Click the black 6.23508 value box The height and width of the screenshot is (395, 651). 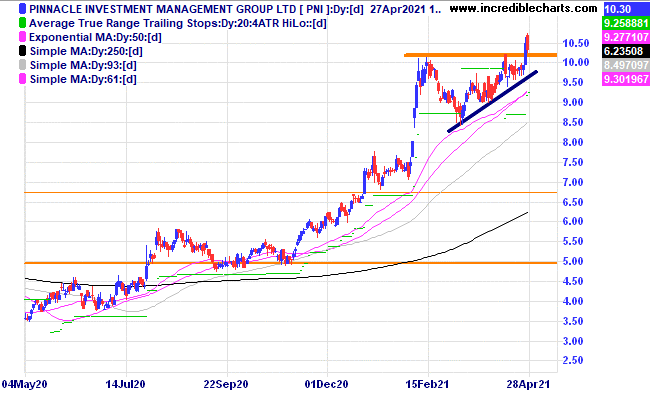(626, 51)
